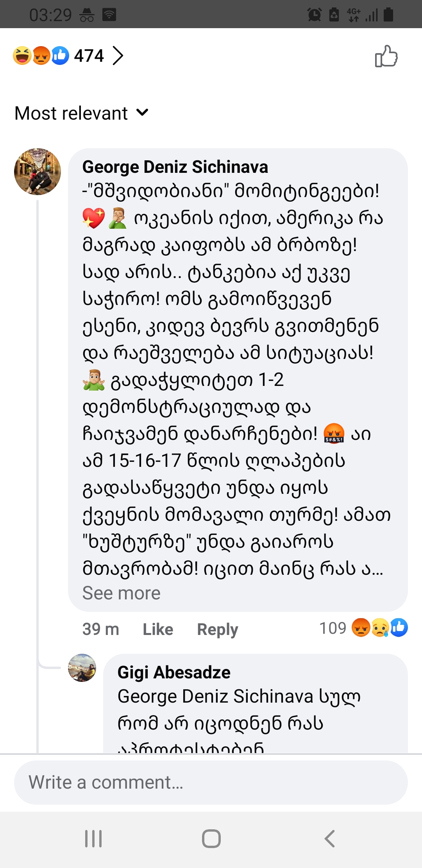Open the Most relevant sort dropdown
The height and width of the screenshot is (868, 422).
coord(81,113)
